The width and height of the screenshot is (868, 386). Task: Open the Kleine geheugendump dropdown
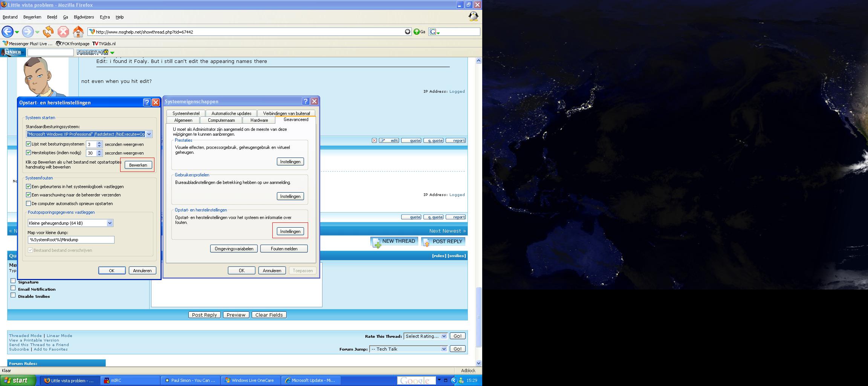(x=110, y=223)
